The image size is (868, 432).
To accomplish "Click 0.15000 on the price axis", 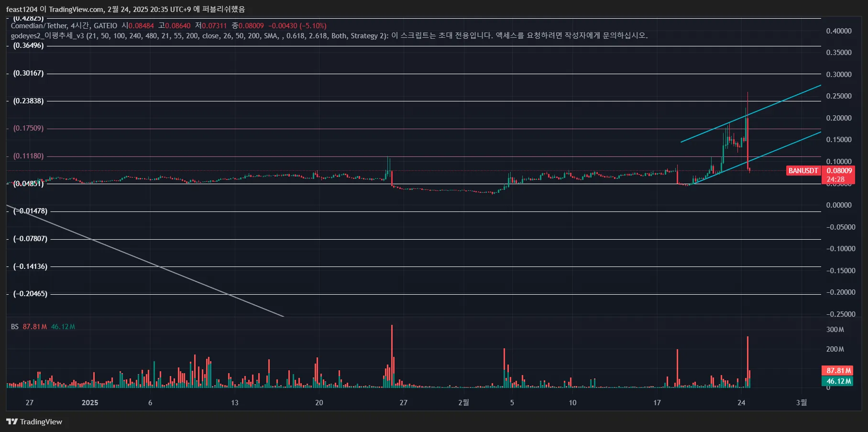I will (x=839, y=140).
